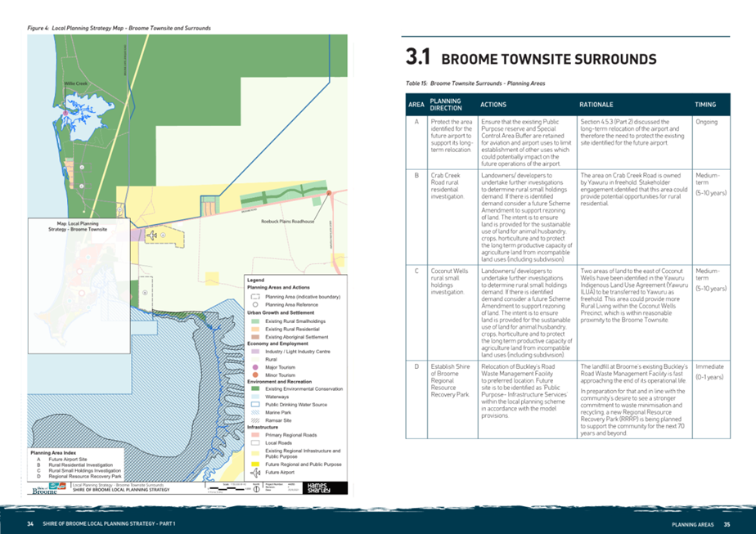Click the Waterways light blue swatch
Screen dimensions: 756x534
coord(255,397)
